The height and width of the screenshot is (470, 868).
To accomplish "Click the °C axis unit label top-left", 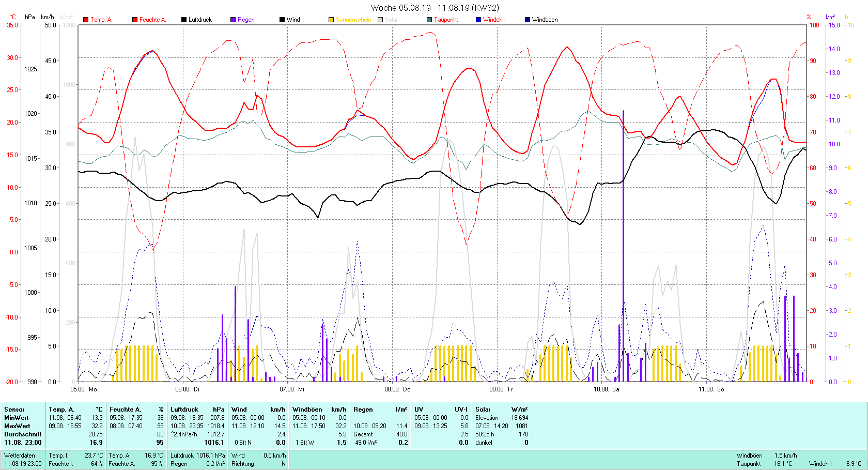I will tap(13, 17).
